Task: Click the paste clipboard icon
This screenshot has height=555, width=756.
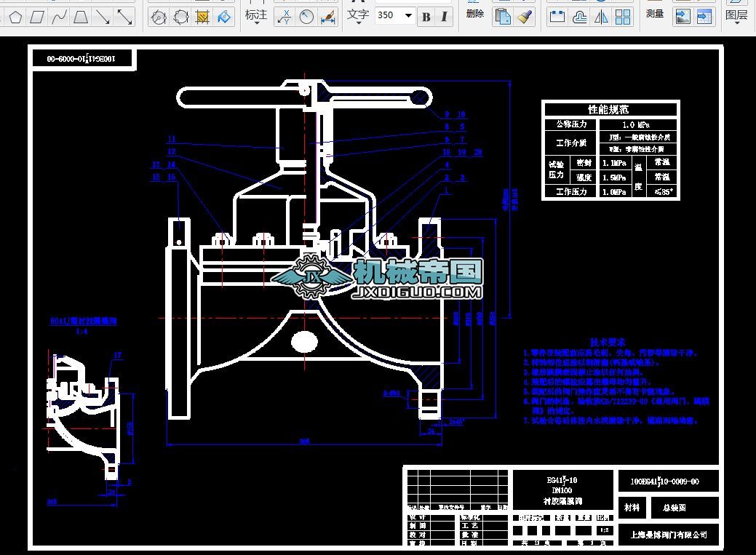Action: [x=502, y=17]
